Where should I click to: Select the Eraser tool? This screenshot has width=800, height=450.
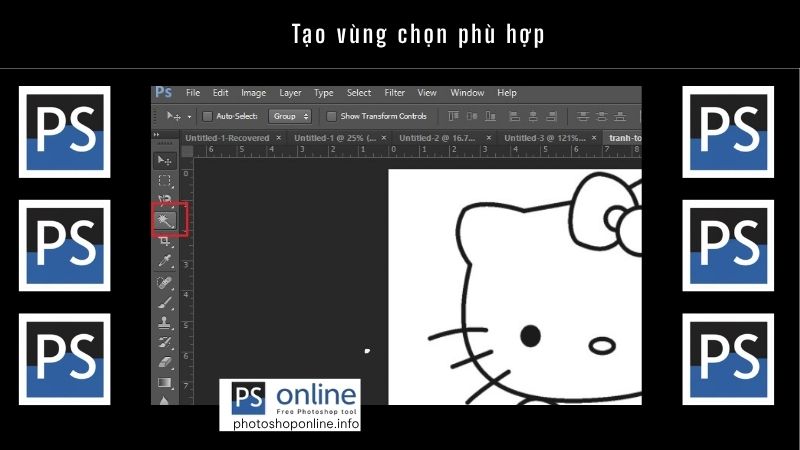(x=164, y=362)
